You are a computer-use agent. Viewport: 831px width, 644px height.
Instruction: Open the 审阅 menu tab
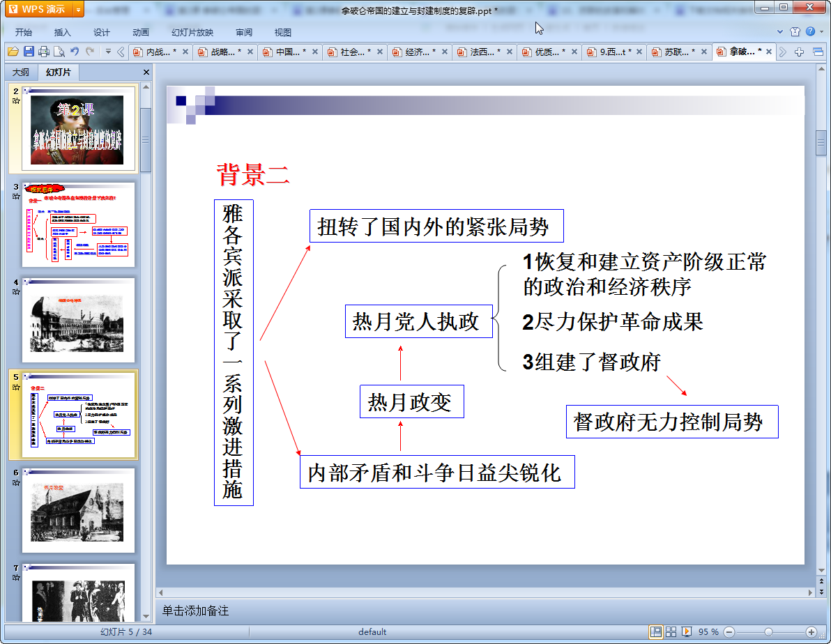pyautogui.click(x=244, y=32)
